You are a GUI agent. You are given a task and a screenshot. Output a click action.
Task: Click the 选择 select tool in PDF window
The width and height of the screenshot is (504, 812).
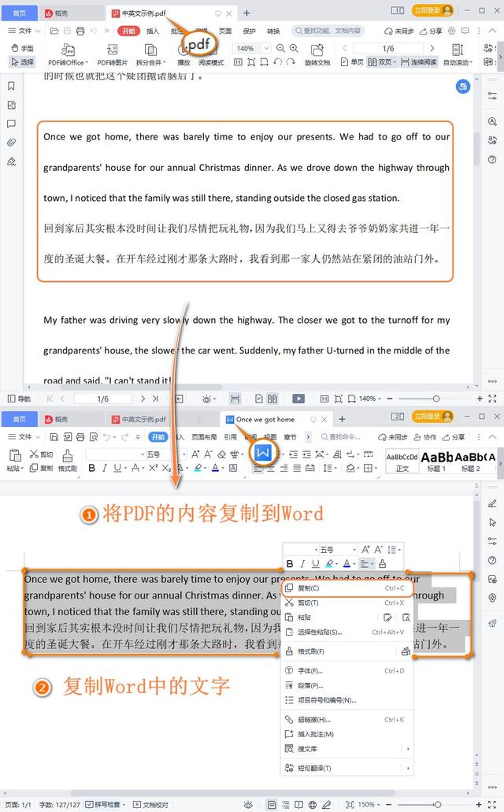(22, 62)
